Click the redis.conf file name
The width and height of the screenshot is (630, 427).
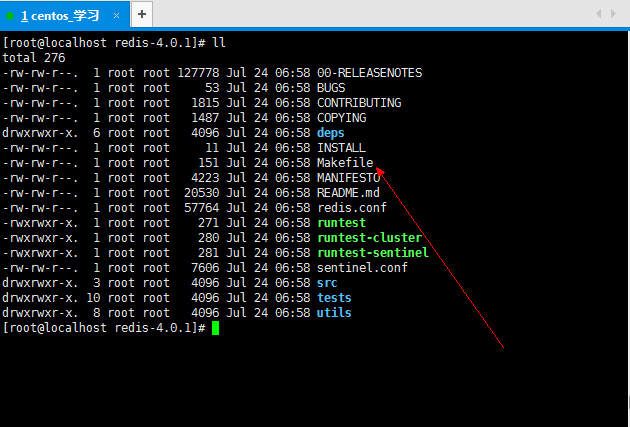(352, 208)
